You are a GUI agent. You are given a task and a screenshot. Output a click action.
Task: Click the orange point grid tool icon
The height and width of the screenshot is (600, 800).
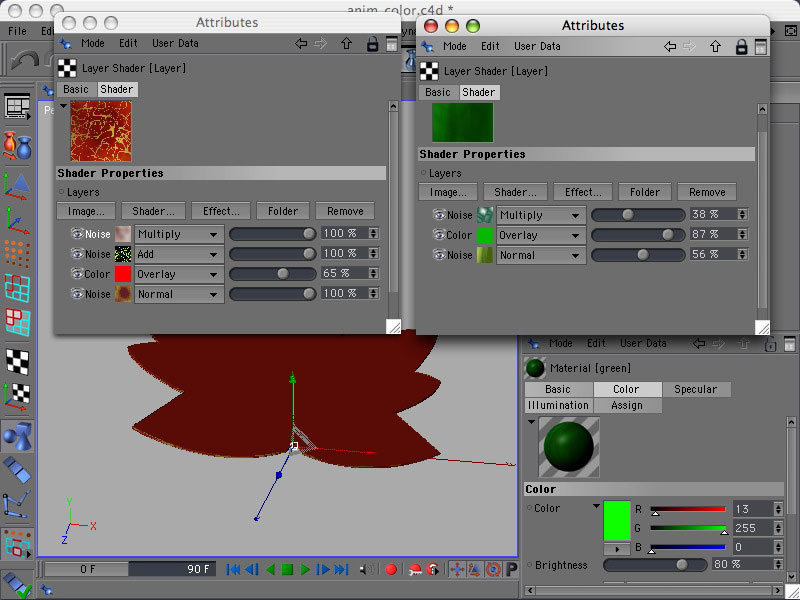(16, 253)
